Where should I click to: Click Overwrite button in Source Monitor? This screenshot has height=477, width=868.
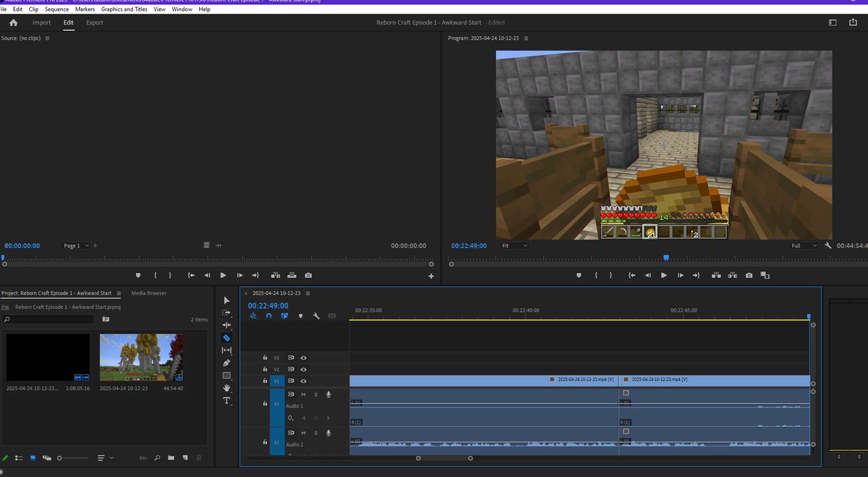tap(292, 275)
